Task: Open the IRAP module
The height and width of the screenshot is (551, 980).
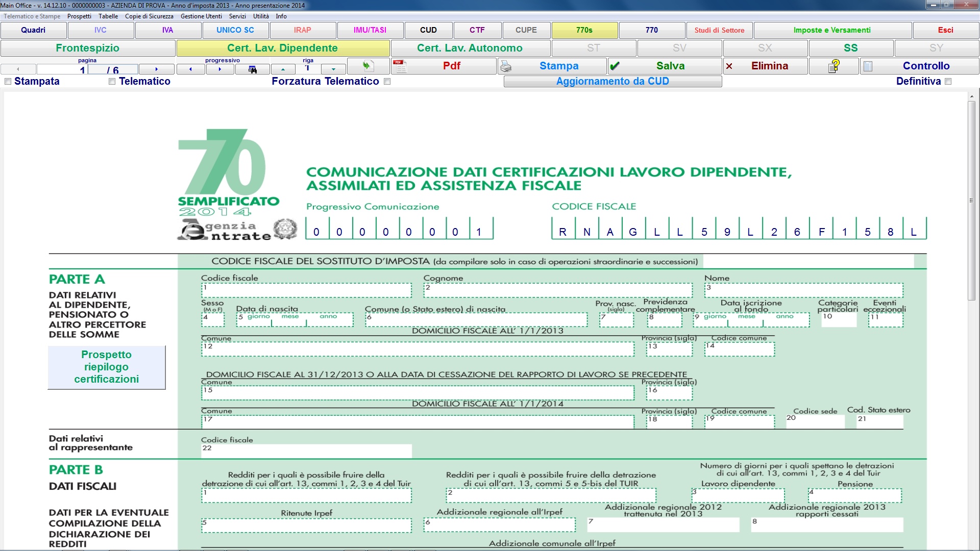Action: (x=303, y=30)
